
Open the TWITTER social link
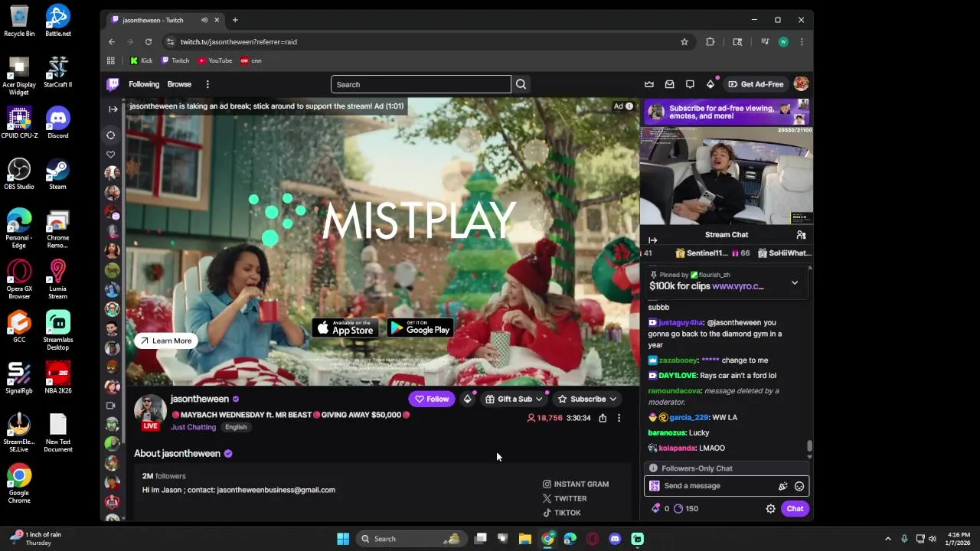(564, 499)
